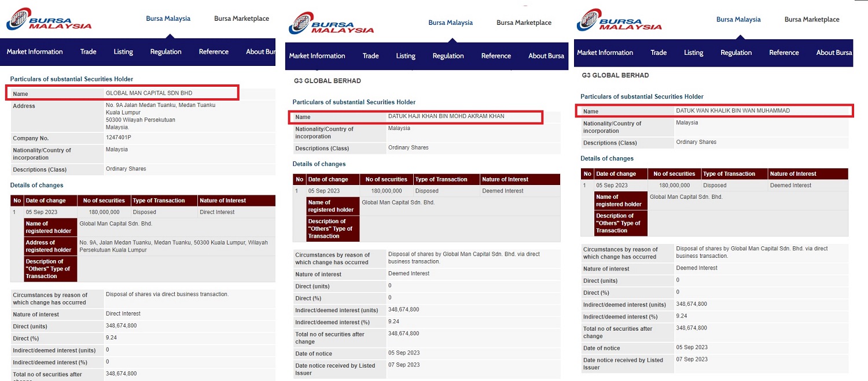Image resolution: width=868 pixels, height=381 pixels.
Task: Select the Bursa Malaysia tab in the middle panel
Action: (450, 22)
